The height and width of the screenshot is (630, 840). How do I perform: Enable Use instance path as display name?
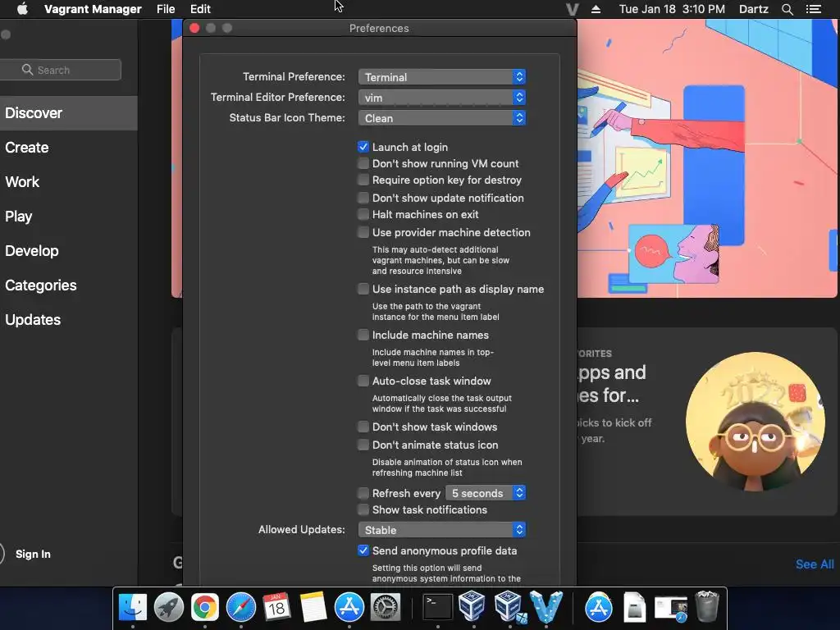363,290
